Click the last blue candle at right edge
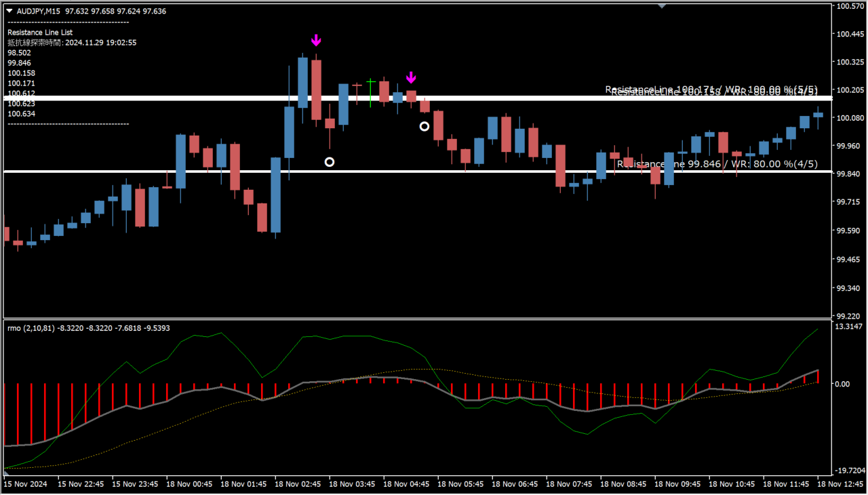 tap(818, 115)
